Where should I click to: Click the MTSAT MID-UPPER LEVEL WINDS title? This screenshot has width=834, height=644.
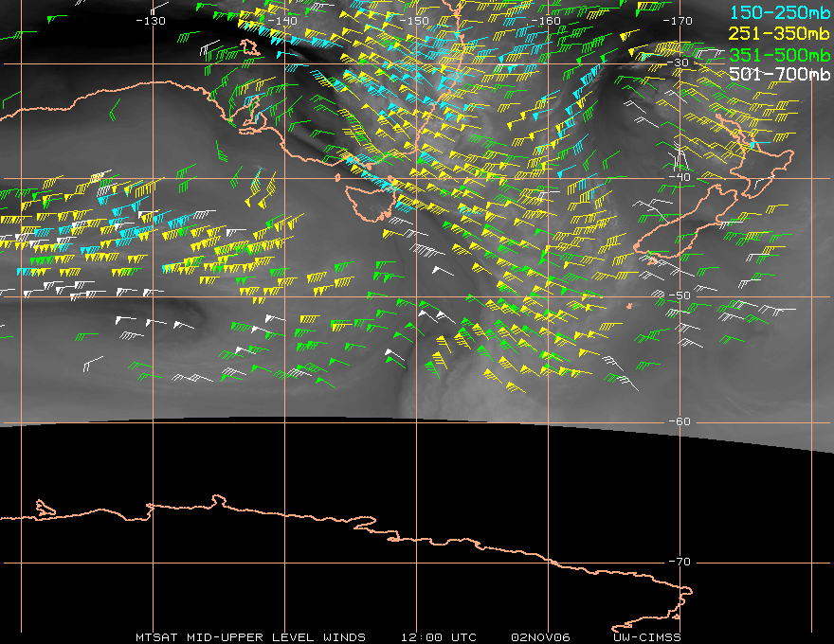pyautogui.click(x=250, y=636)
